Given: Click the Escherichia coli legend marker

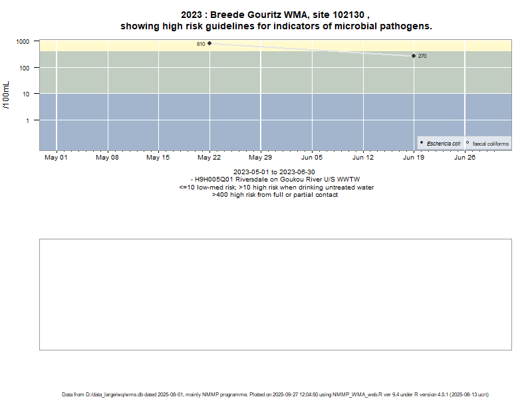Looking at the screenshot, I should tap(422, 143).
